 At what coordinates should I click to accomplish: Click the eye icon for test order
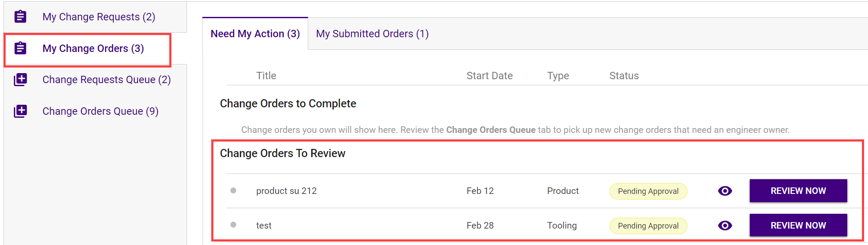(725, 226)
